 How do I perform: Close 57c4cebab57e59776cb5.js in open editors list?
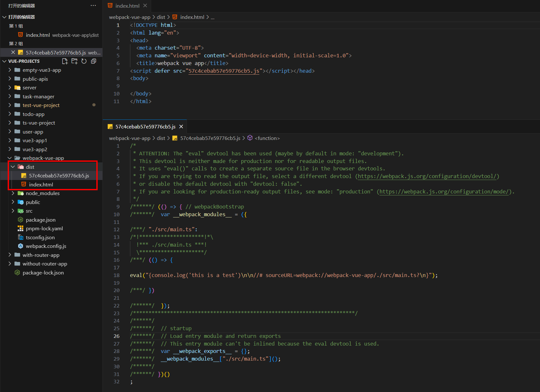(x=13, y=53)
